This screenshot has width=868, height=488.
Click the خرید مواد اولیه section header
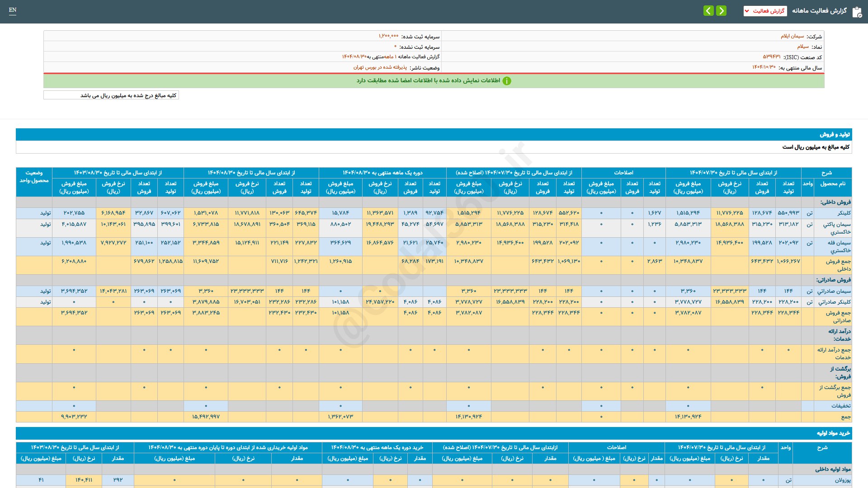[833, 433]
